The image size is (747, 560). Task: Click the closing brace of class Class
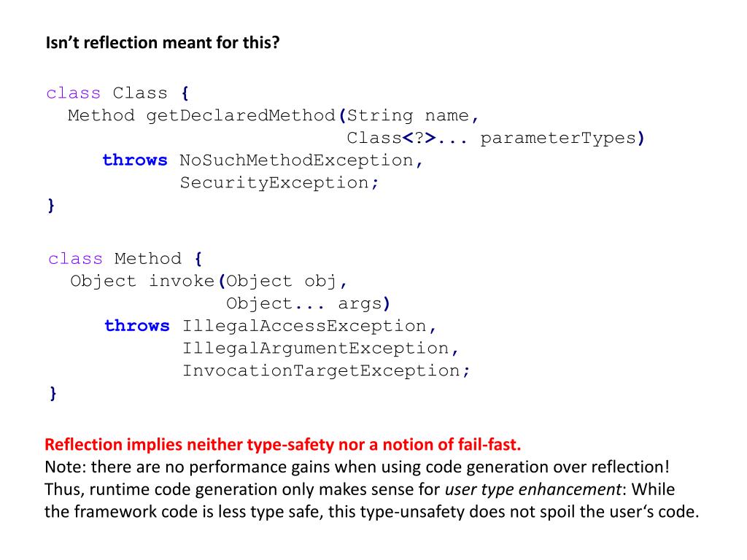click(x=51, y=205)
